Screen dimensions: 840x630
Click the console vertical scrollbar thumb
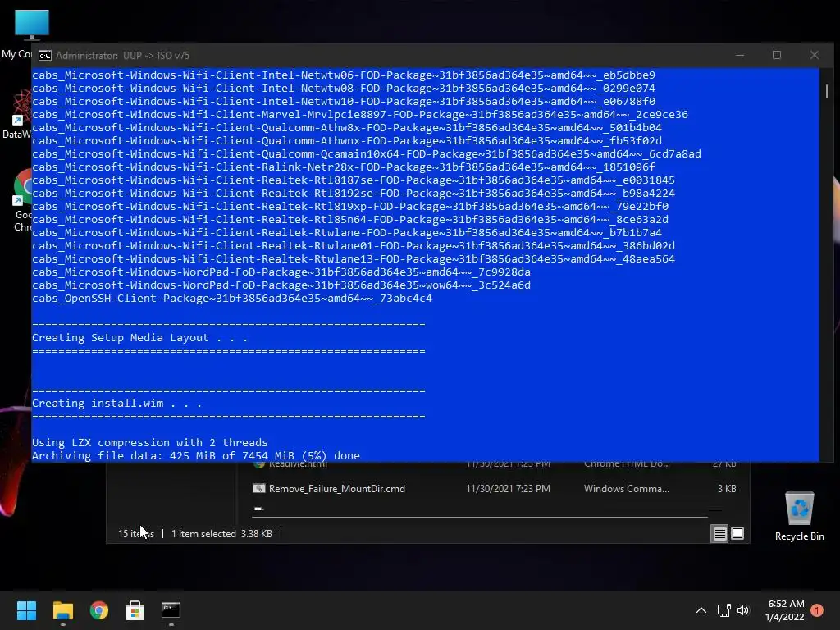[827, 92]
